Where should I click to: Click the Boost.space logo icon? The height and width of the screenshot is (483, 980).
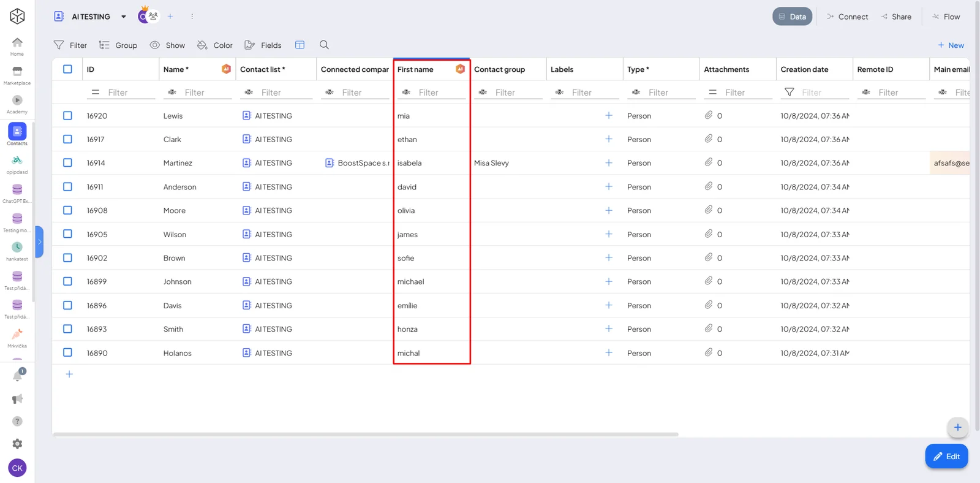click(17, 16)
